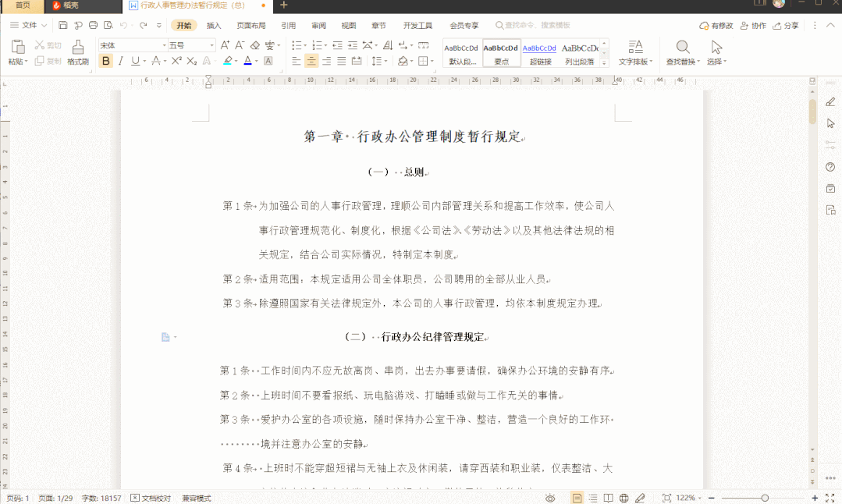Viewport: 842px width, 504px height.
Task: Toggle center alignment button
Action: pyautogui.click(x=311, y=61)
